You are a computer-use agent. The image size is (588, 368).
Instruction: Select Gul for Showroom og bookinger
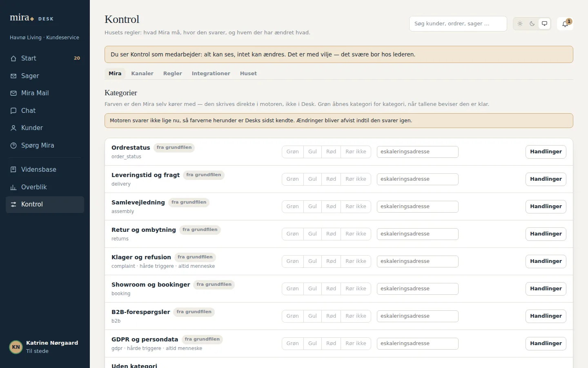pyautogui.click(x=312, y=289)
